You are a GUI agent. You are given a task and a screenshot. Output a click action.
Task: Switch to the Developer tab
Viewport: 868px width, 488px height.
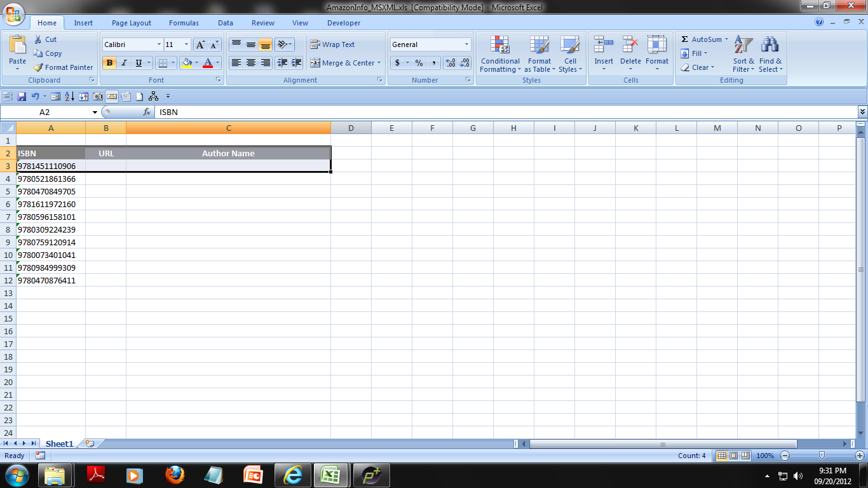tap(342, 22)
